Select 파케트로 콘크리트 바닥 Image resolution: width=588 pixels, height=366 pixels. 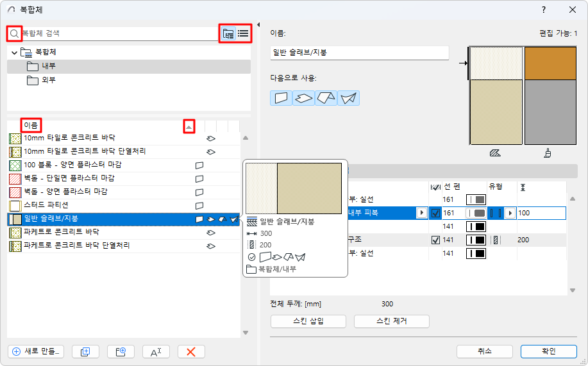(123, 233)
